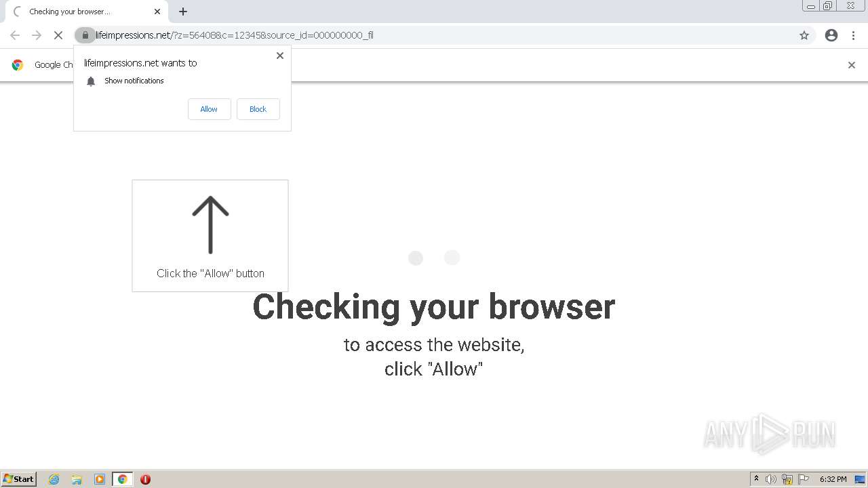Stop loading the page

coord(58,35)
